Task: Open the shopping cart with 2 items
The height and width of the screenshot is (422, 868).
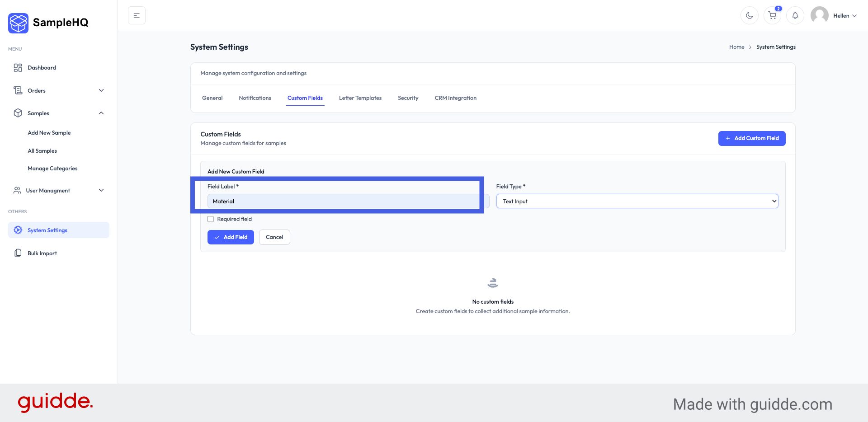Action: 772,15
